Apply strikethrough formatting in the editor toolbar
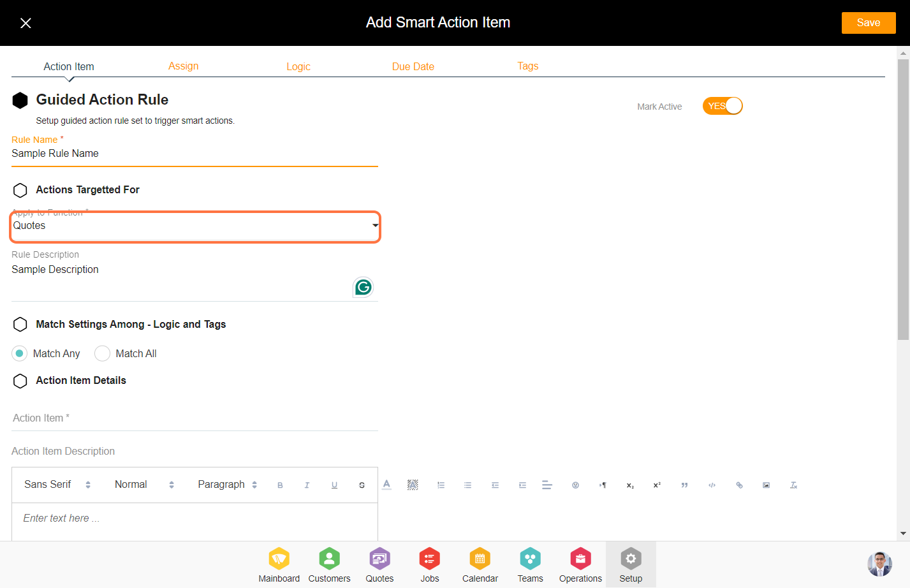This screenshot has height=588, width=910. pos(362,485)
